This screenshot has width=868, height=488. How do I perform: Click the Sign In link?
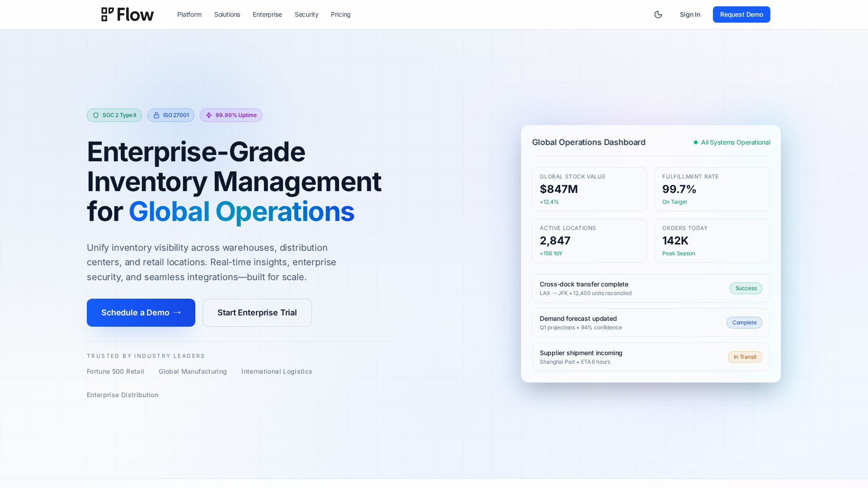(690, 14)
